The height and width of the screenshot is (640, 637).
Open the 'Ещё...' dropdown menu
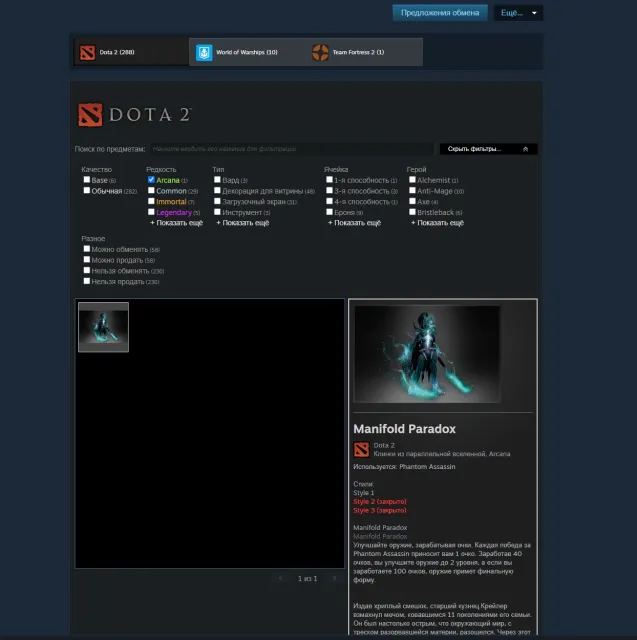click(x=518, y=13)
